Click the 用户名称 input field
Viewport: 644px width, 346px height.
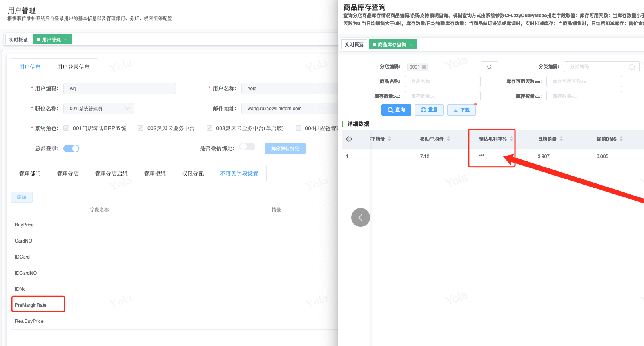click(290, 89)
